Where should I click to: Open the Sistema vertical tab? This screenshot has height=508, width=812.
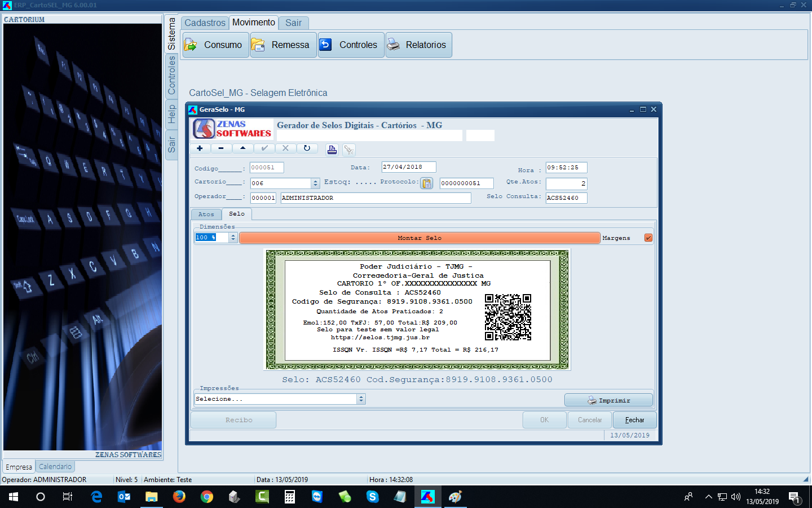click(x=172, y=34)
